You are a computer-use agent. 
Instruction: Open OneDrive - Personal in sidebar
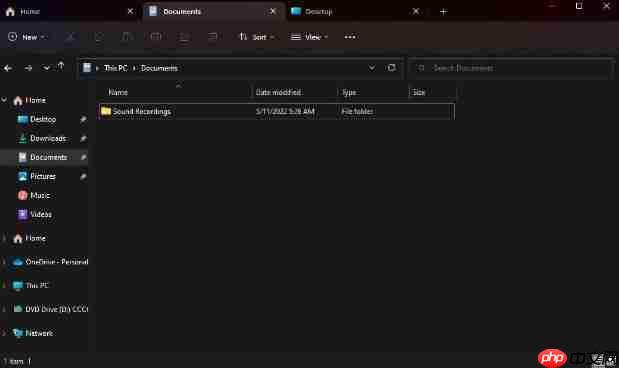(x=56, y=262)
